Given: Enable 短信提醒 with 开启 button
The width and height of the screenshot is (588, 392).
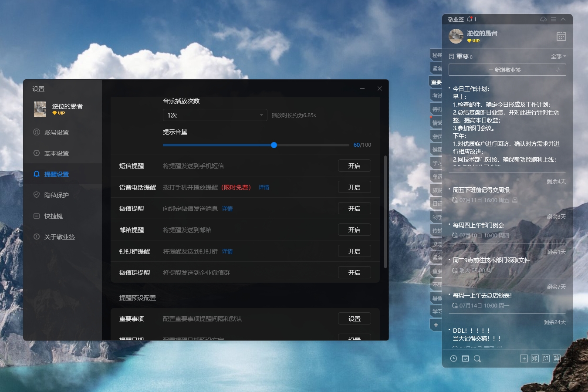Looking at the screenshot, I should [355, 166].
